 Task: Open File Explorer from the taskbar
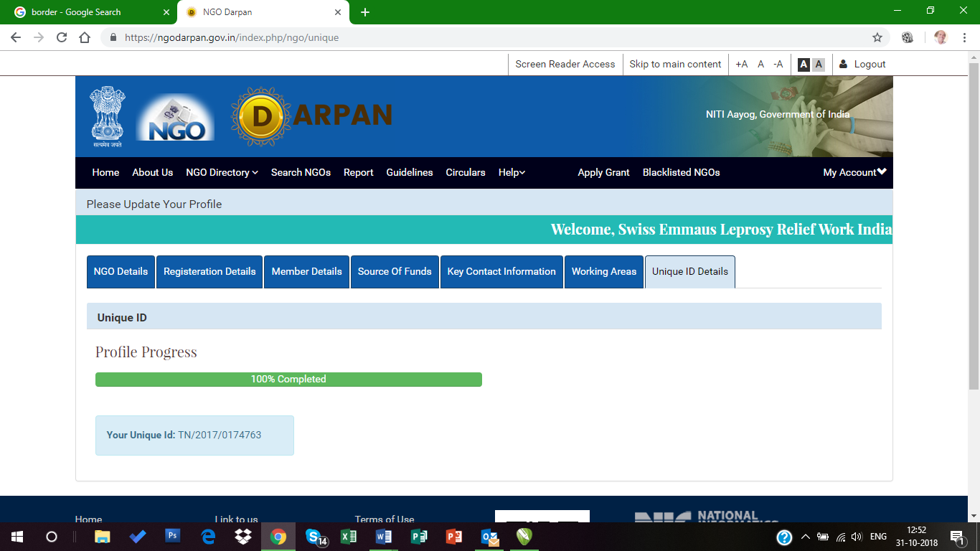pos(103,537)
